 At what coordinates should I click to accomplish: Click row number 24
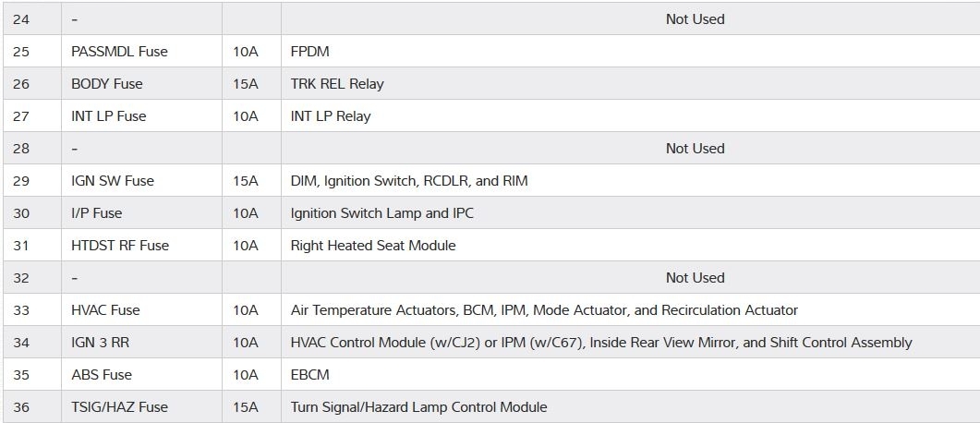click(x=21, y=19)
